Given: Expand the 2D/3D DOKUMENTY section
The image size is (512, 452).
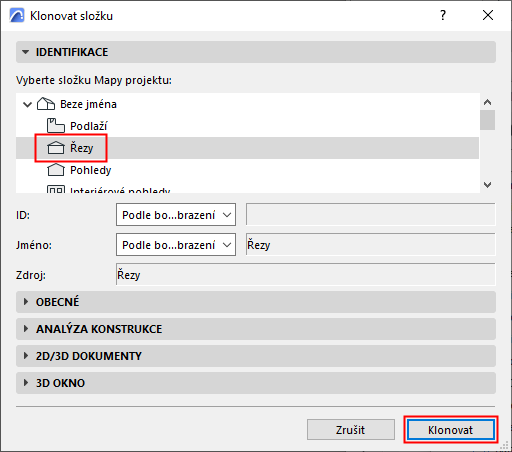Looking at the screenshot, I should tap(256, 356).
